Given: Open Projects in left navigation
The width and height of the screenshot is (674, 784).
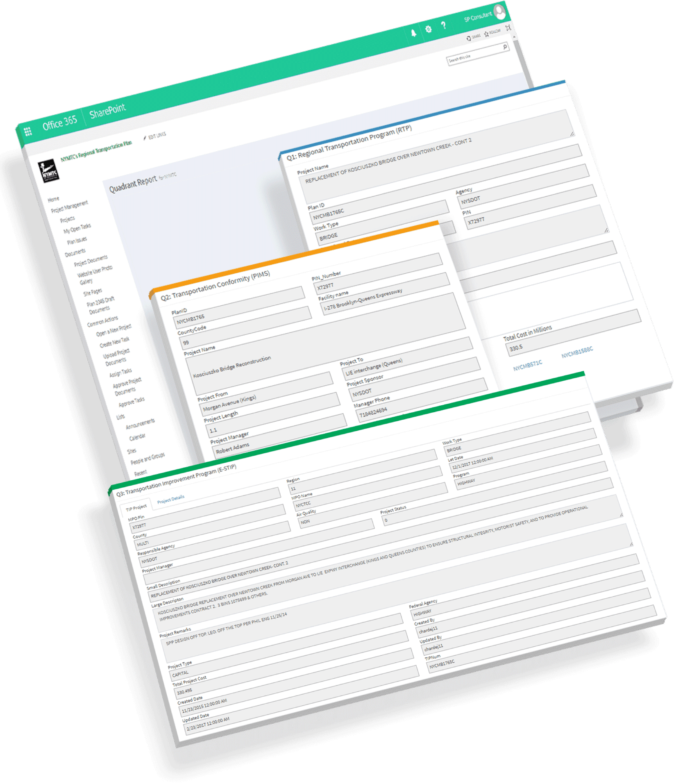Looking at the screenshot, I should pos(68,219).
